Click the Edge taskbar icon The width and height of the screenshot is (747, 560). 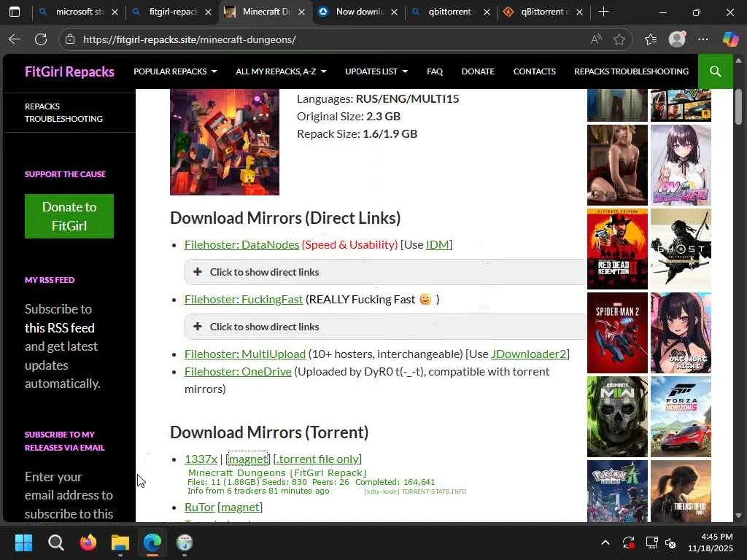[x=152, y=542]
